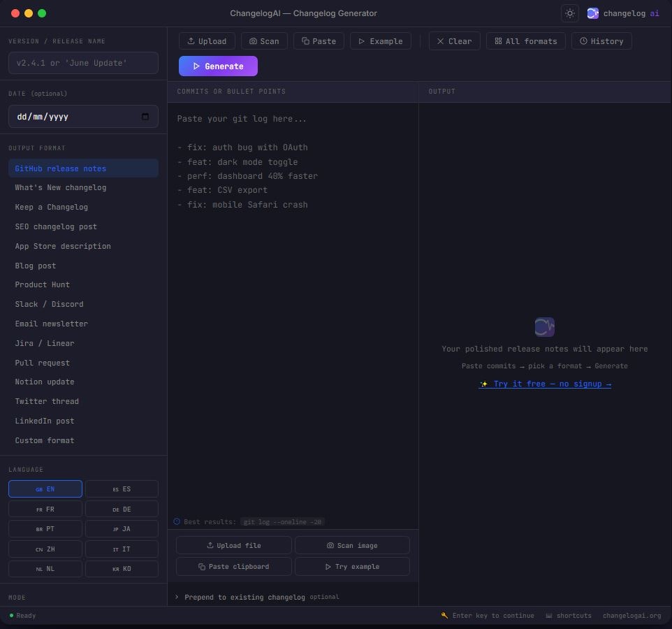Viewport: 672px width, 629px height.
Task: Choose JA Japanese language
Action: pos(122,528)
